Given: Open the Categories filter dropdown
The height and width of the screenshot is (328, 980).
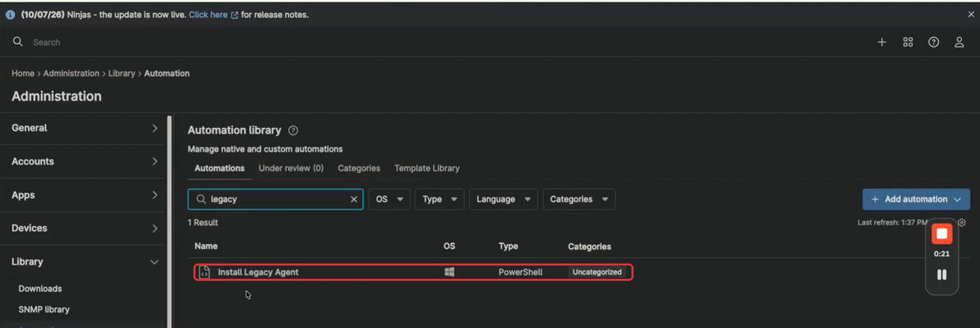Looking at the screenshot, I should pos(579,199).
